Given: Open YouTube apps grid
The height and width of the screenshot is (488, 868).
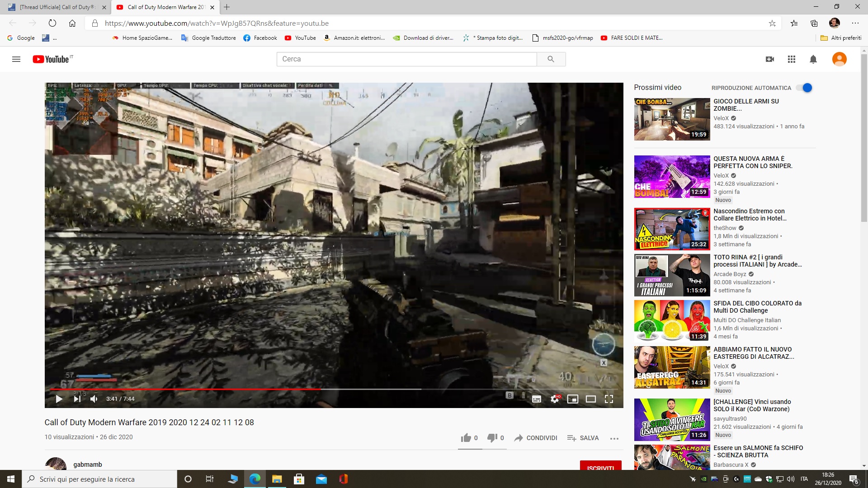Looking at the screenshot, I should 791,59.
